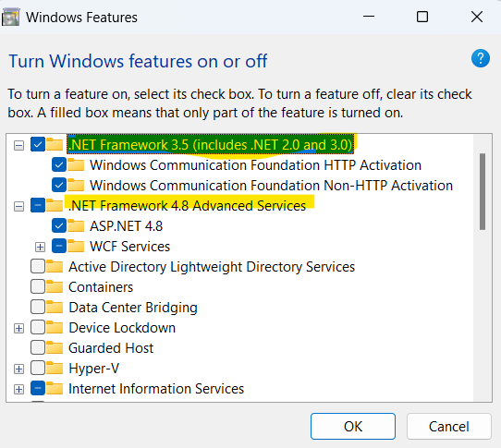Screen dimensions: 501x448
Task: Maximize the Windows Features window
Action: click(422, 17)
